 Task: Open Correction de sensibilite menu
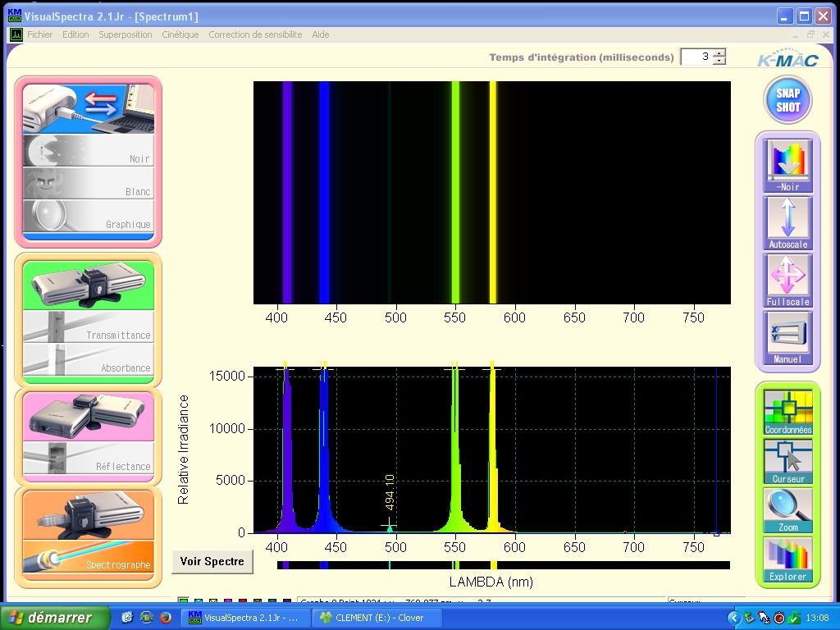tap(255, 34)
